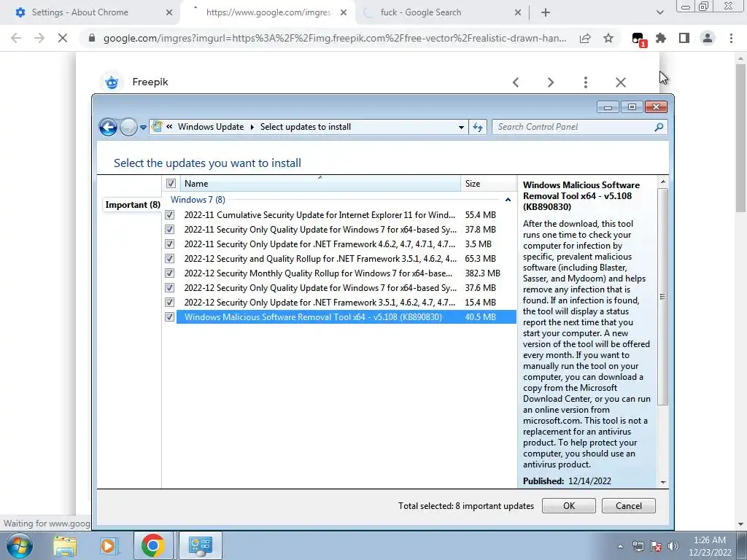Image resolution: width=747 pixels, height=560 pixels.
Task: Select the Important (8) category tab
Action: click(x=133, y=205)
